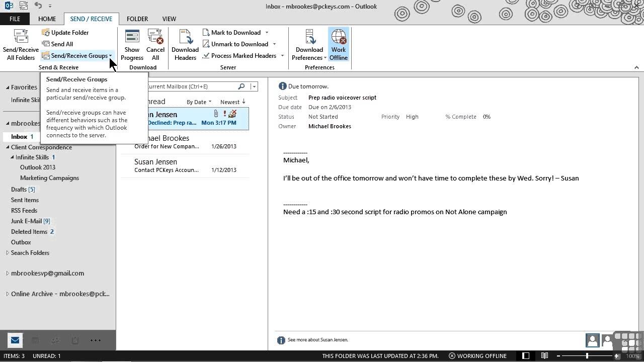Collapse the Favorites section
Viewport: 644px width, 362px height.
[8, 87]
